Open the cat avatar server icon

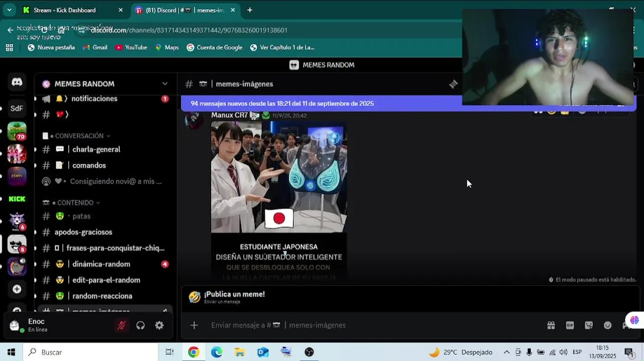click(x=17, y=267)
